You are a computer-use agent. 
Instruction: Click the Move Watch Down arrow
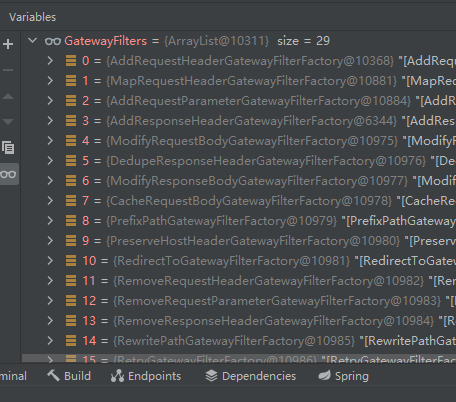(x=8, y=122)
